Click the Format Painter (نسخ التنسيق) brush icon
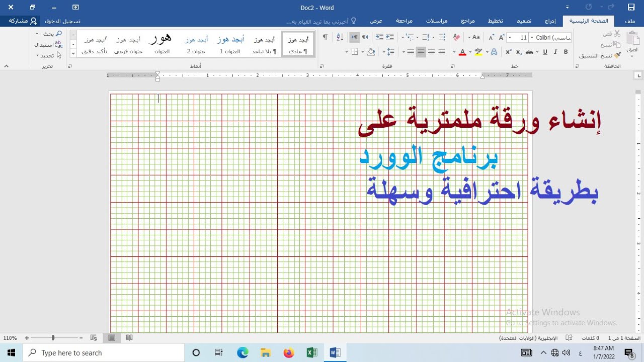Image resolution: width=644 pixels, height=362 pixels. pos(617,56)
